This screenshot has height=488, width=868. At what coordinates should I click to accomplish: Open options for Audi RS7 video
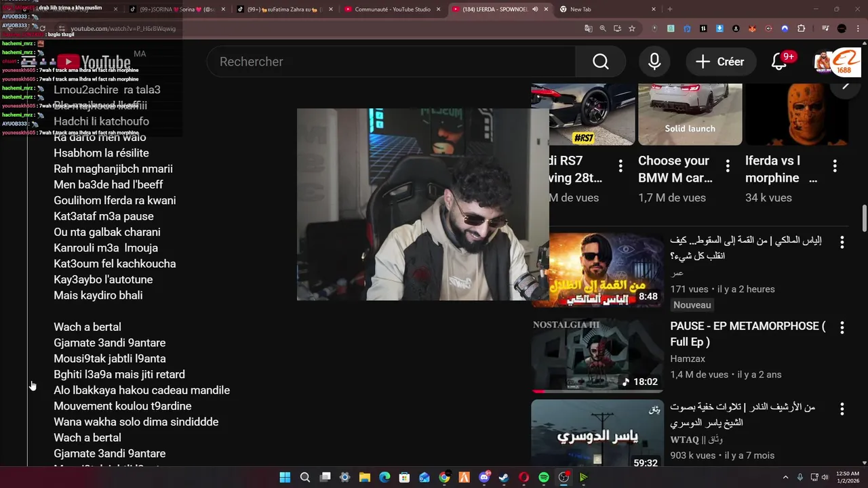(x=620, y=166)
